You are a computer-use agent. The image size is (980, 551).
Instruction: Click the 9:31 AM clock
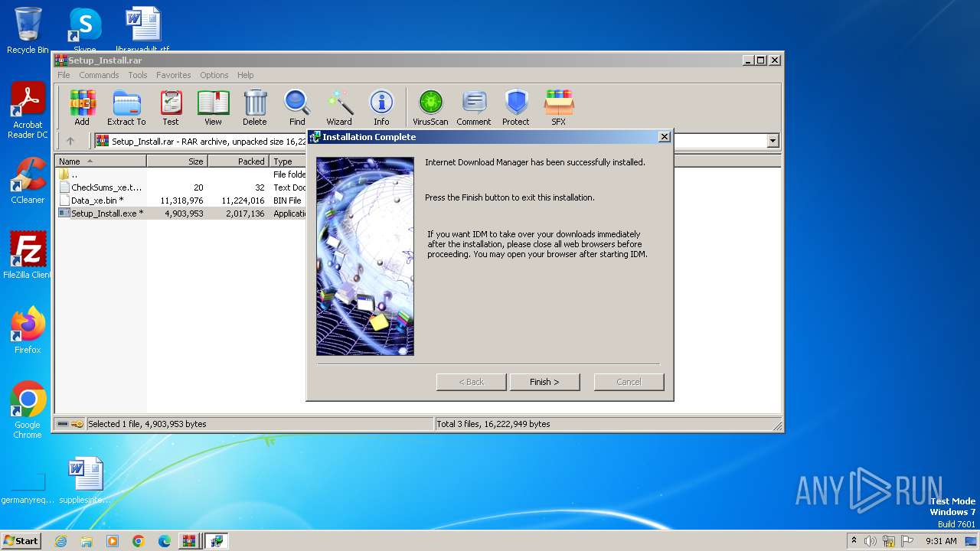941,541
